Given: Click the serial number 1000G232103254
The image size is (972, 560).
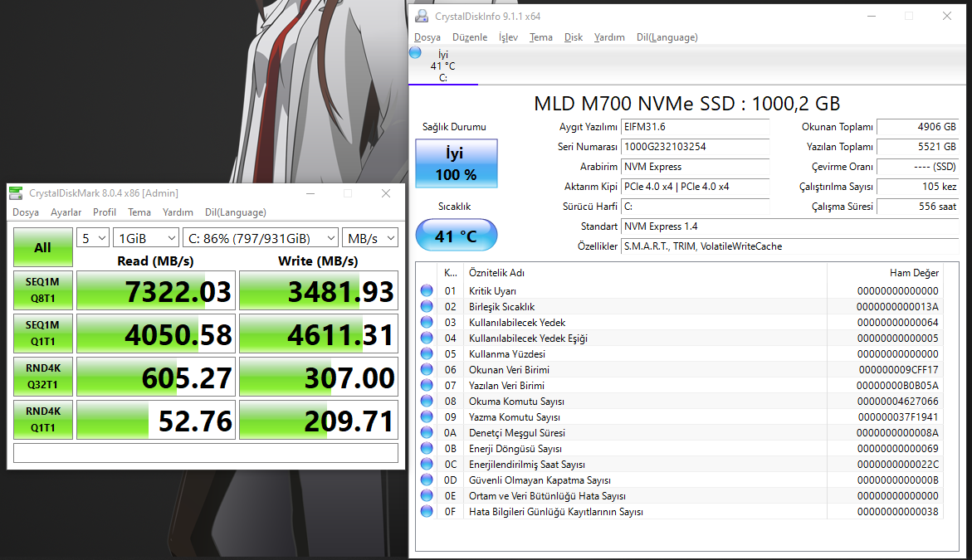Looking at the screenshot, I should (695, 146).
